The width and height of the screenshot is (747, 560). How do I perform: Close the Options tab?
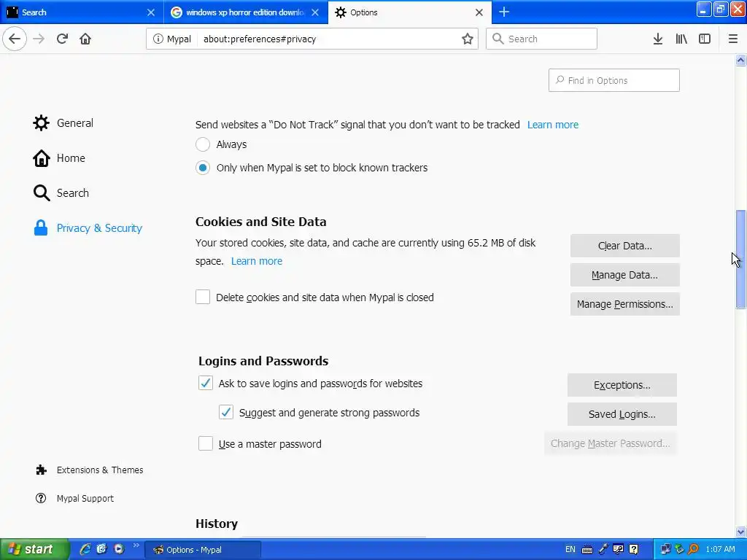coord(479,12)
